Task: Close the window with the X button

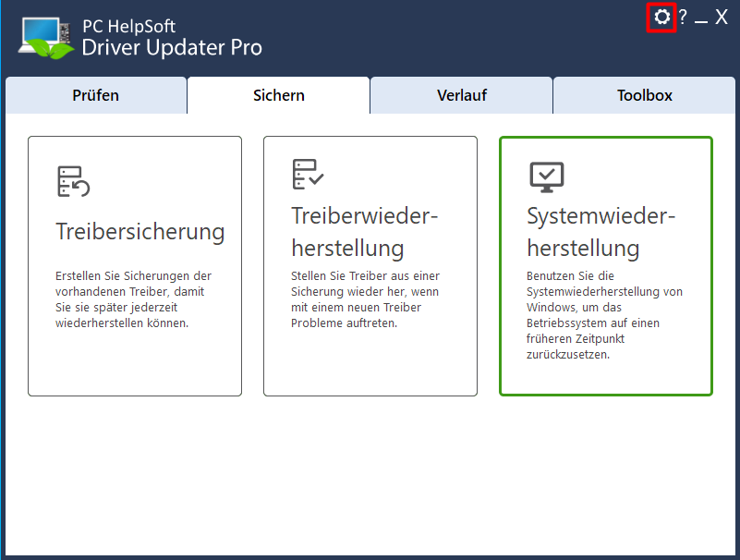Action: [x=722, y=17]
